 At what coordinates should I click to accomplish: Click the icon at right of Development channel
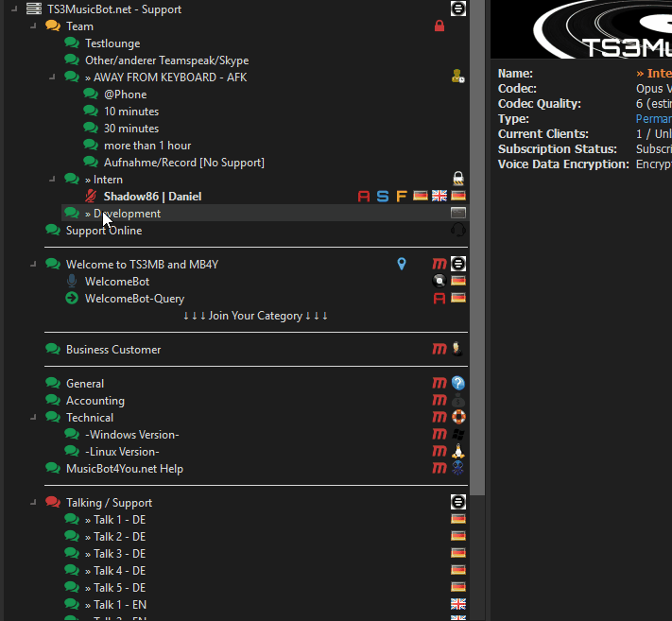(x=458, y=213)
